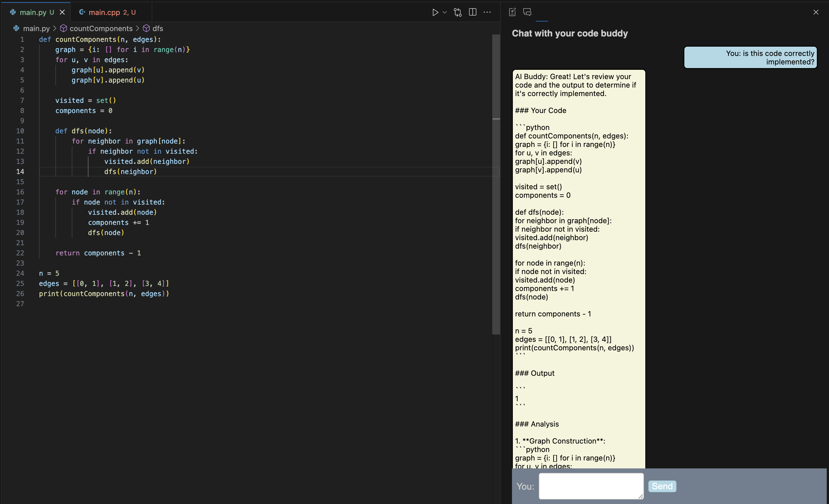Open countComponents breadcrumb symbol list

[101, 29]
